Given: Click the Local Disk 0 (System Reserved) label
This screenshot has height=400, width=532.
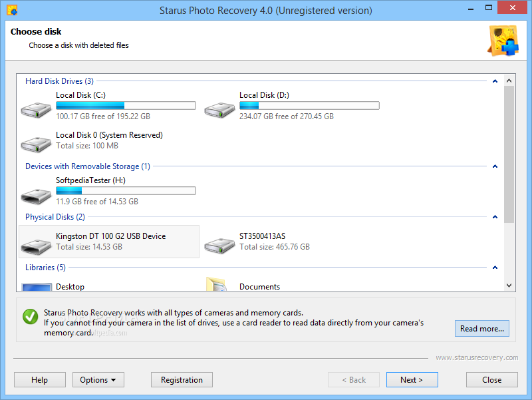Looking at the screenshot, I should pyautogui.click(x=109, y=135).
